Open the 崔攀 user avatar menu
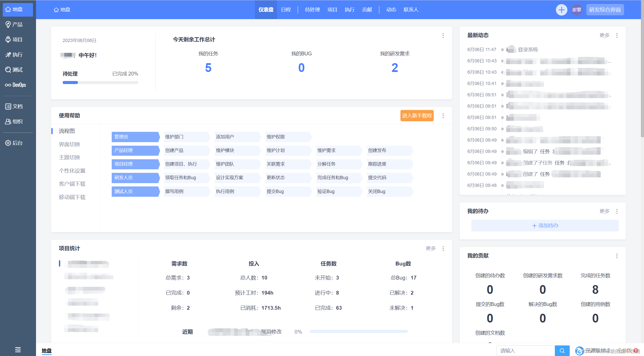The width and height of the screenshot is (644, 356). click(577, 10)
